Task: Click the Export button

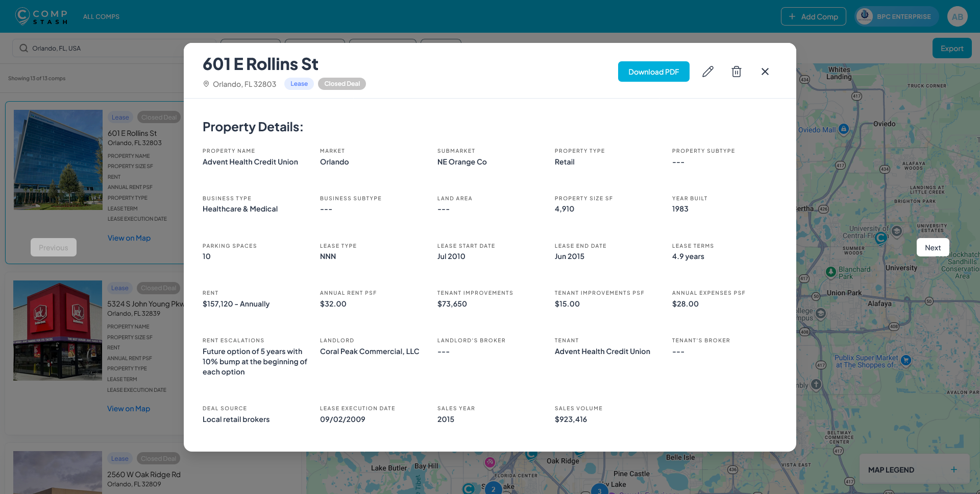Action: (952, 48)
